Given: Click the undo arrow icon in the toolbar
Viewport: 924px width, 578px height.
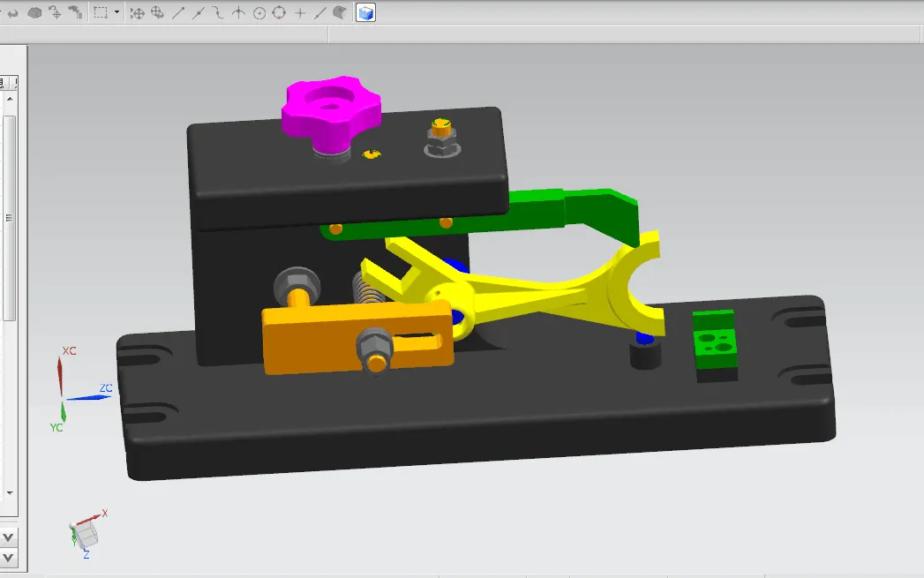Looking at the screenshot, I should tap(11, 12).
